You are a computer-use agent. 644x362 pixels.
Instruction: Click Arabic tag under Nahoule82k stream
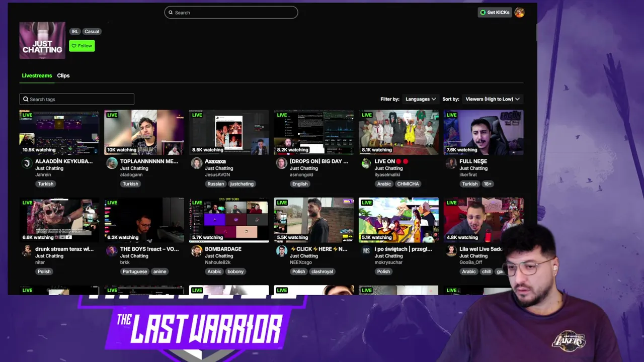pos(214,271)
